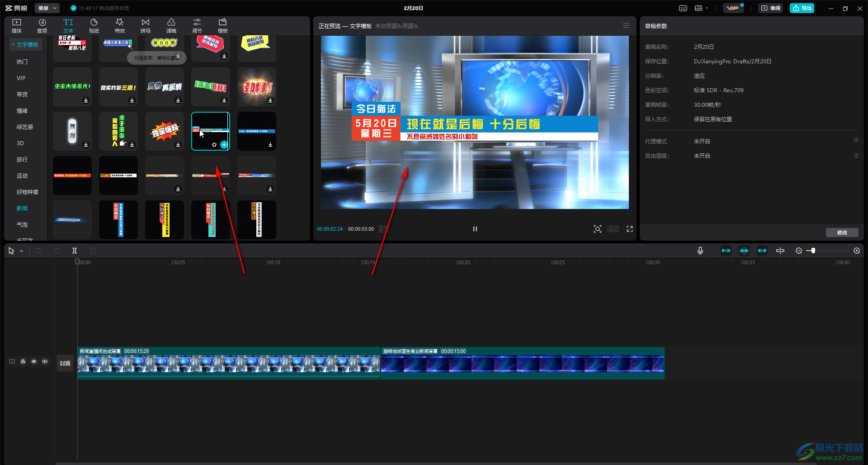The height and width of the screenshot is (465, 868).
Task: Click the preview scope focus icon
Action: 598,229
